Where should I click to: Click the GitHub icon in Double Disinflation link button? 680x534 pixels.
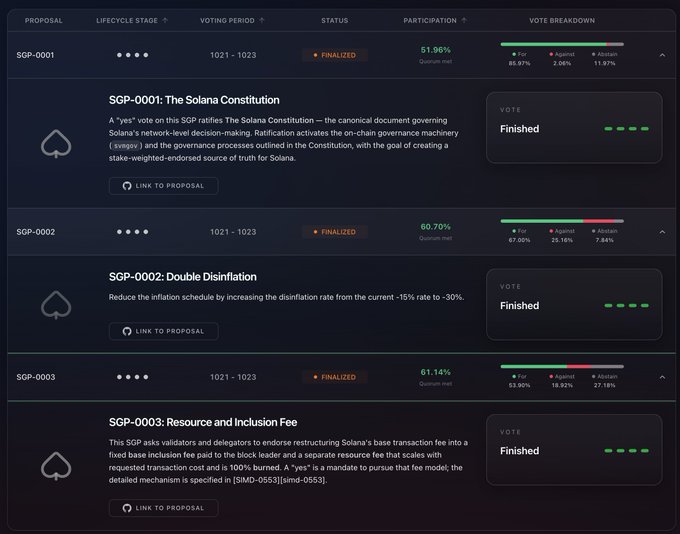(127, 331)
